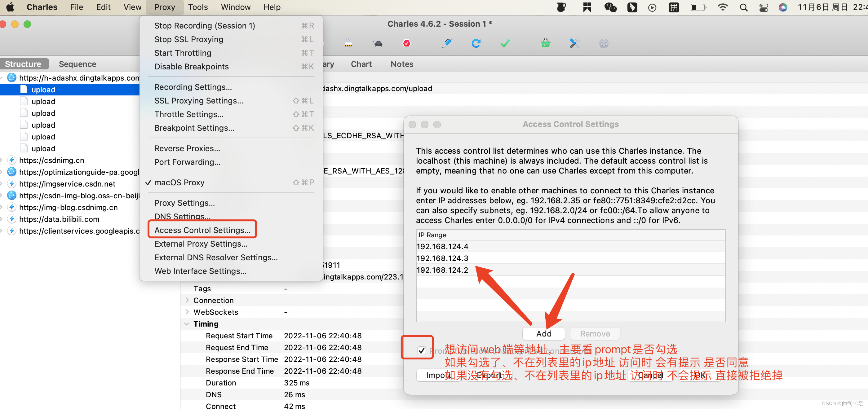Click the SSL Proxying padlock toolbar icon

348,43
